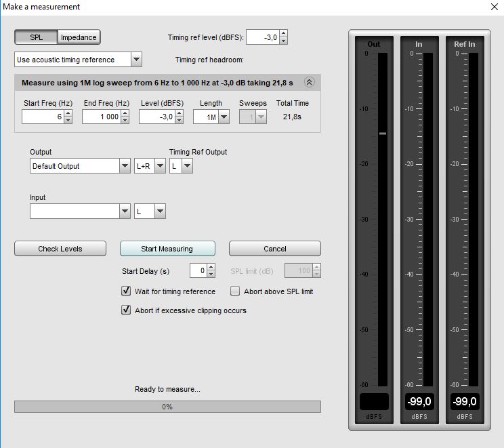Click the Start Freq input field

(x=43, y=117)
